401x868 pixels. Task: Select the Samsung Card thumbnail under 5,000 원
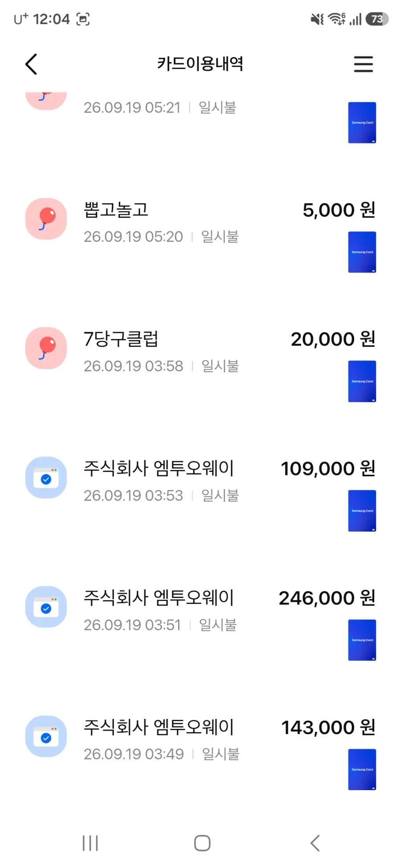click(x=362, y=252)
